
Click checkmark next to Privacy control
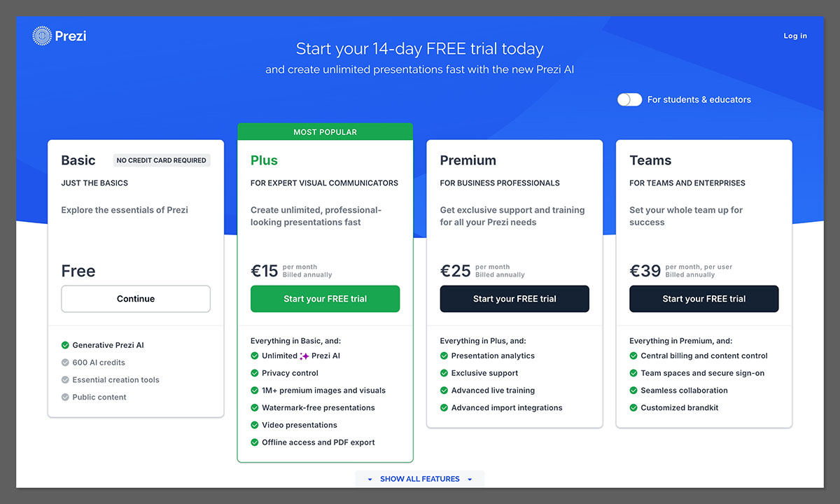coord(255,372)
